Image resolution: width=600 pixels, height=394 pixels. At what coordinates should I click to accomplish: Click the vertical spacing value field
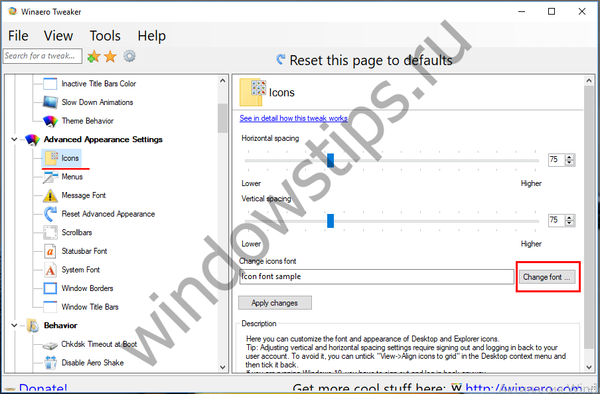coord(557,220)
